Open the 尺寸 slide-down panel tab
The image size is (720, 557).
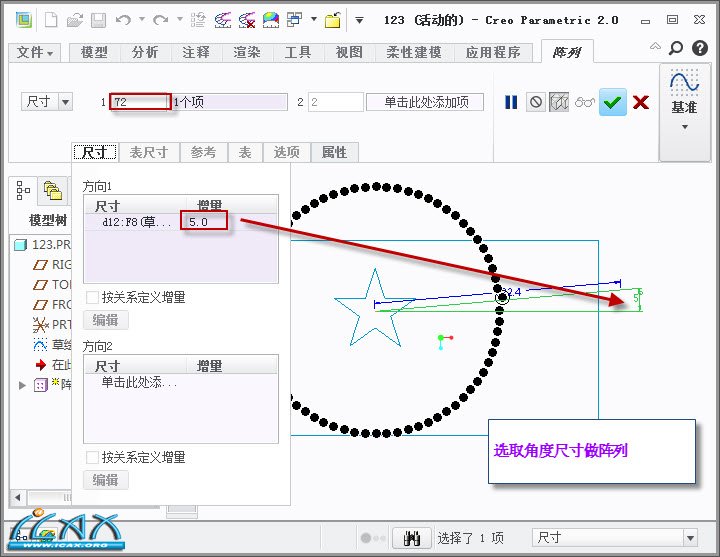[95, 152]
